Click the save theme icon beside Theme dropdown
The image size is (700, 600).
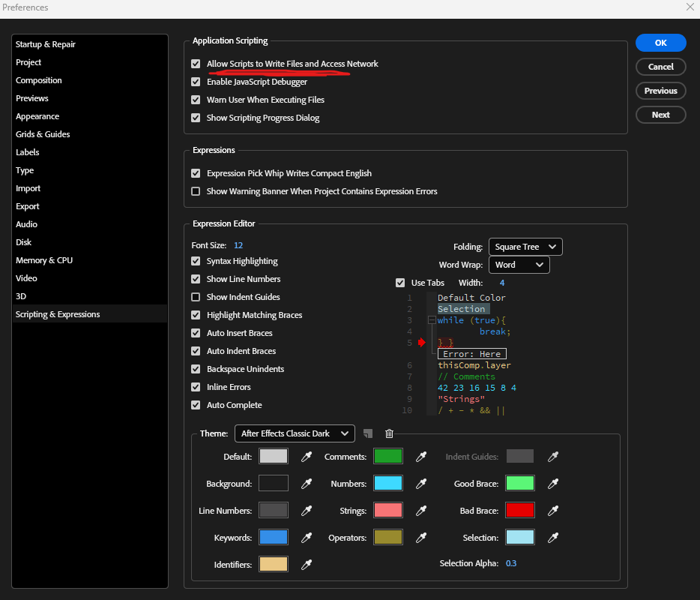tap(368, 433)
